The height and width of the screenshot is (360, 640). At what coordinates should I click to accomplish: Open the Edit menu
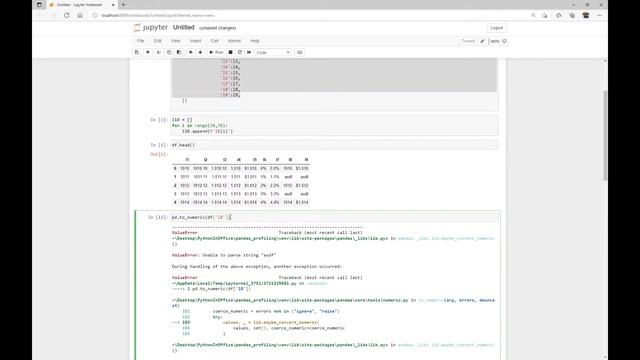pyautogui.click(x=158, y=41)
